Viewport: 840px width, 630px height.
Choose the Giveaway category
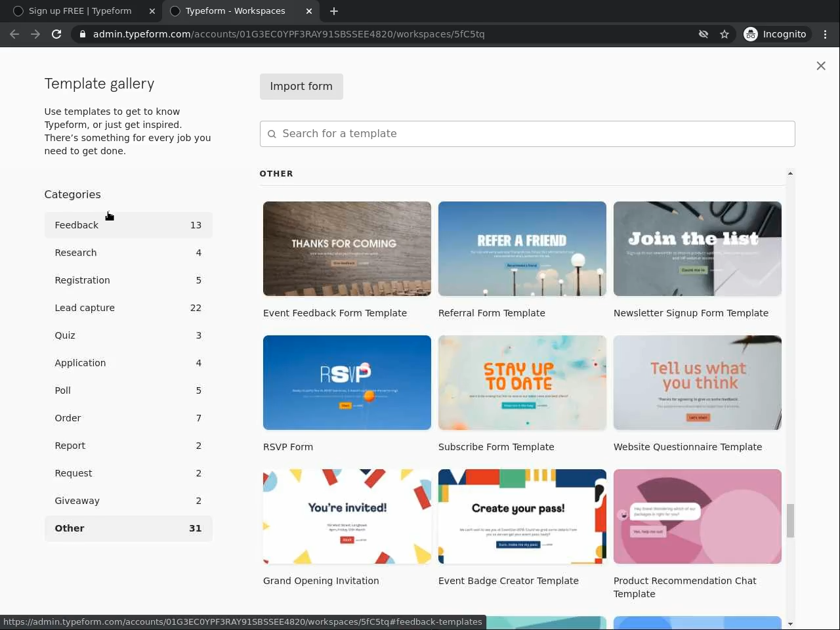click(x=129, y=501)
